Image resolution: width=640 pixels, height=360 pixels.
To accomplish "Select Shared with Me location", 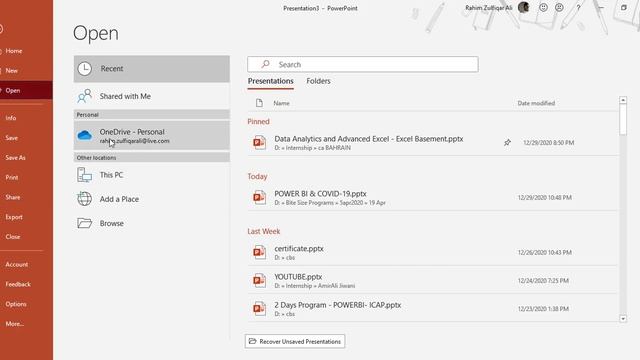I will tap(151, 96).
